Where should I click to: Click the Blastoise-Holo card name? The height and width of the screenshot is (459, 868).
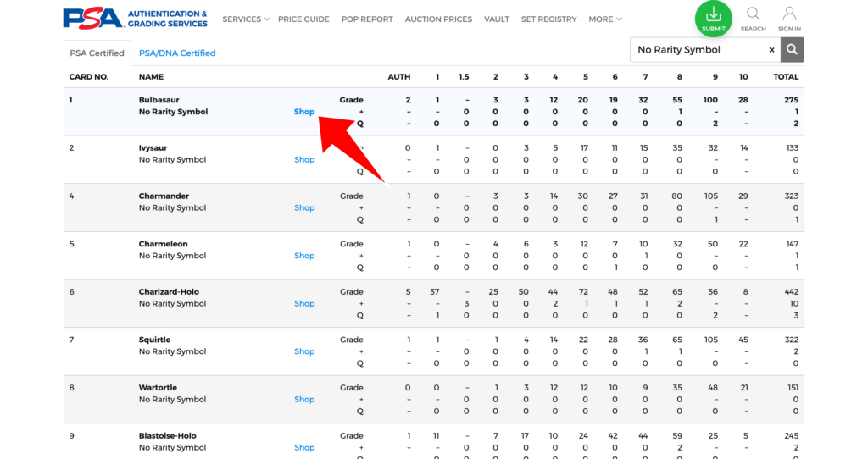tap(167, 436)
